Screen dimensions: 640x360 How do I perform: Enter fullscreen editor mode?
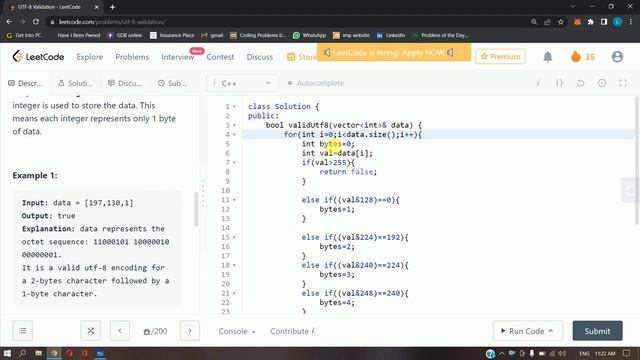[x=623, y=83]
